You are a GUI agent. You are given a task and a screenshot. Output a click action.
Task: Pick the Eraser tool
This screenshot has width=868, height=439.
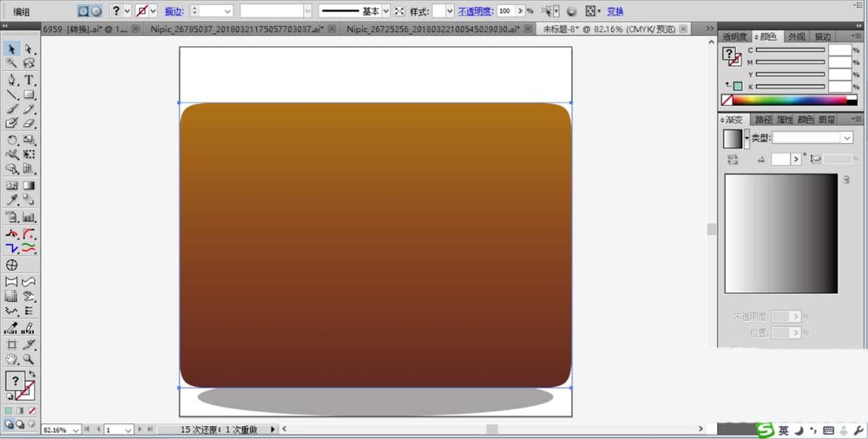(x=30, y=123)
